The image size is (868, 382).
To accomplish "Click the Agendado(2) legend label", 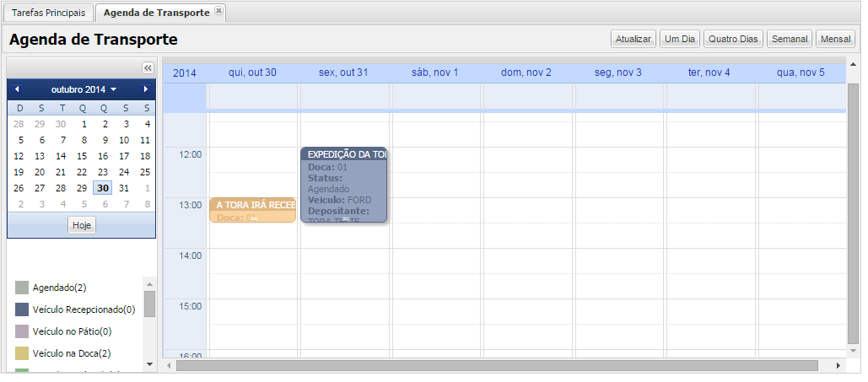I will coord(59,288).
